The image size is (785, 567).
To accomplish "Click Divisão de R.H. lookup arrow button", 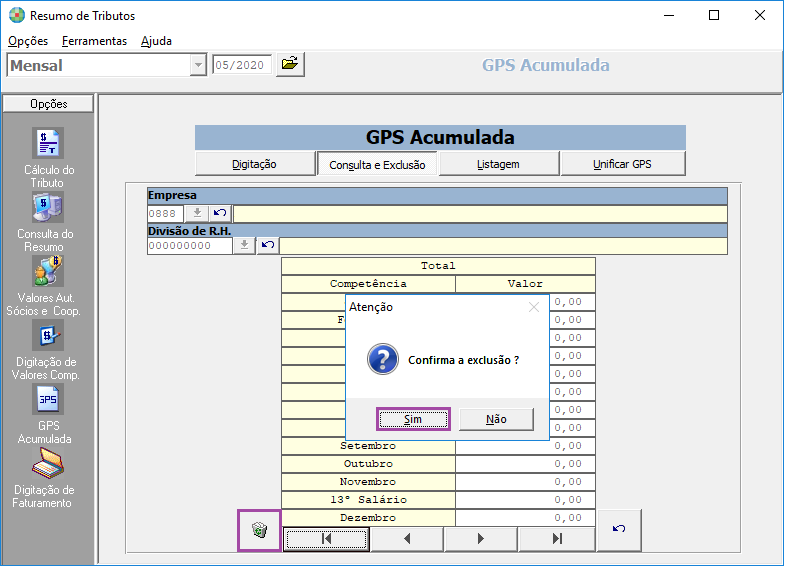I will pyautogui.click(x=244, y=245).
